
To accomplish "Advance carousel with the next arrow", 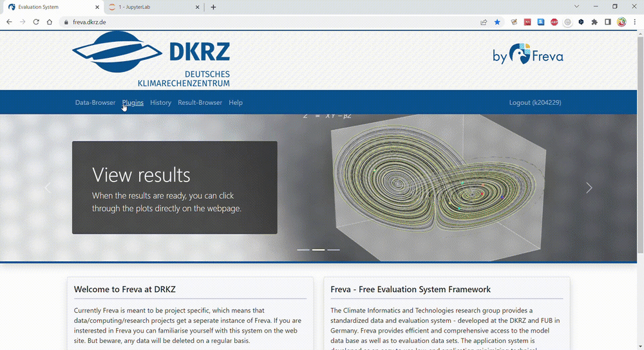I will coord(589,188).
